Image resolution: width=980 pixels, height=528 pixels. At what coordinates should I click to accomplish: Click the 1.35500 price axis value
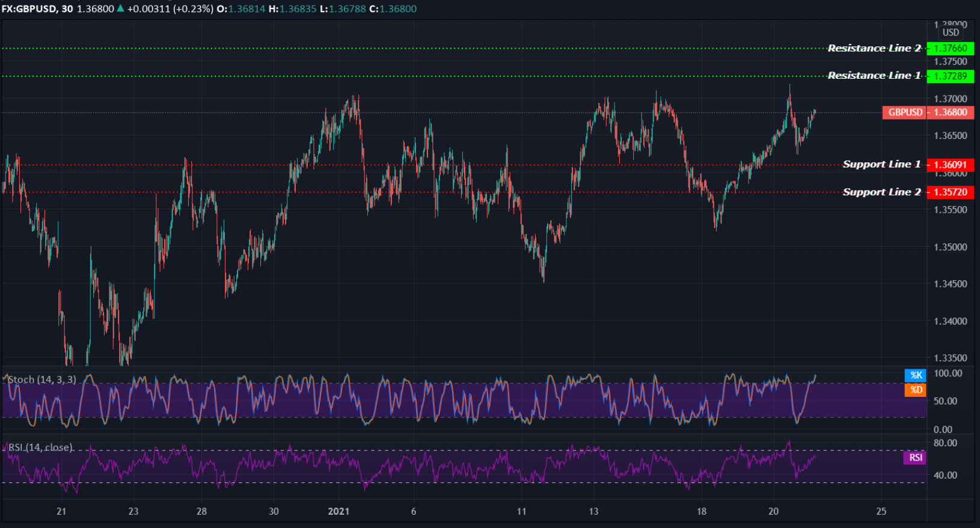[951, 210]
